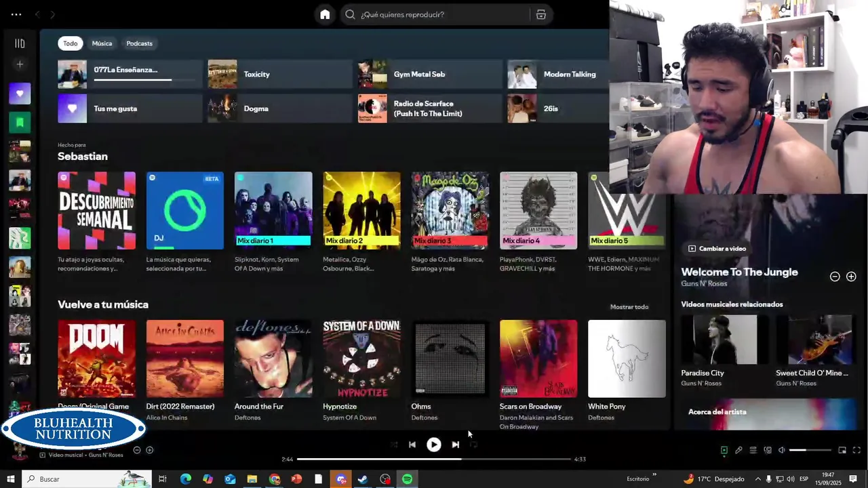Viewport: 868px width, 488px height.
Task: Open lyrics microphone icon
Action: [x=738, y=450]
